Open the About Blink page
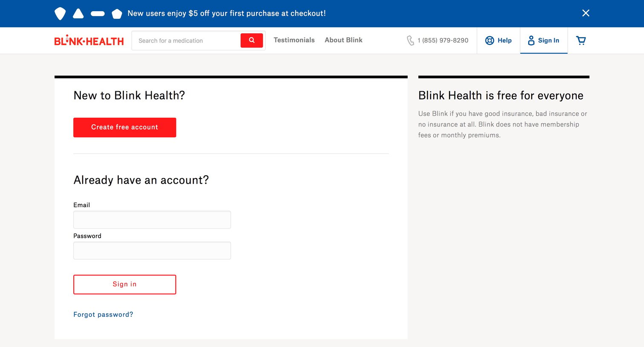This screenshot has height=347, width=644. pyautogui.click(x=343, y=40)
